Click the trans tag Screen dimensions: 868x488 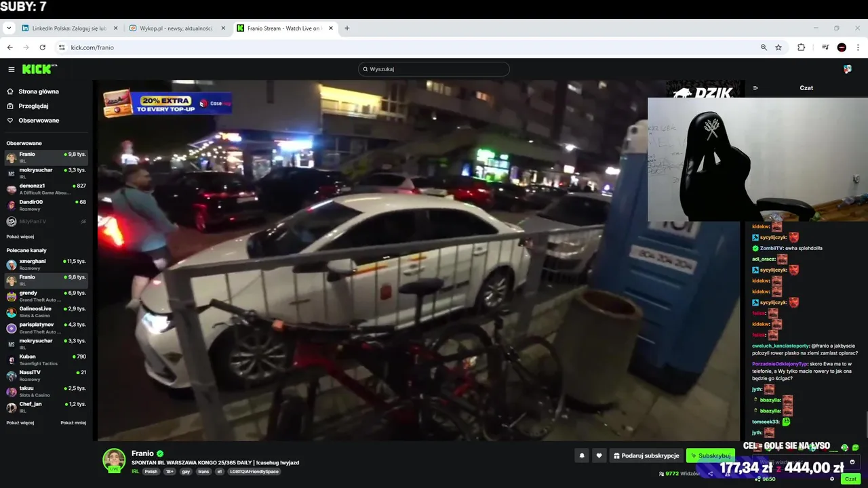pyautogui.click(x=203, y=472)
